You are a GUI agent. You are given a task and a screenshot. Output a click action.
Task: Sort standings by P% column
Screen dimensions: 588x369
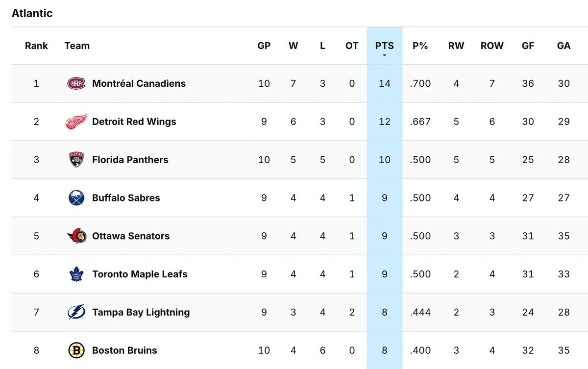coord(420,46)
